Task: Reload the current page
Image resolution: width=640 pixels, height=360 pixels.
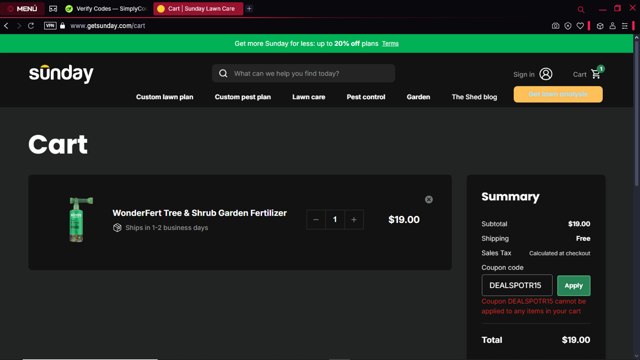Action: point(31,26)
